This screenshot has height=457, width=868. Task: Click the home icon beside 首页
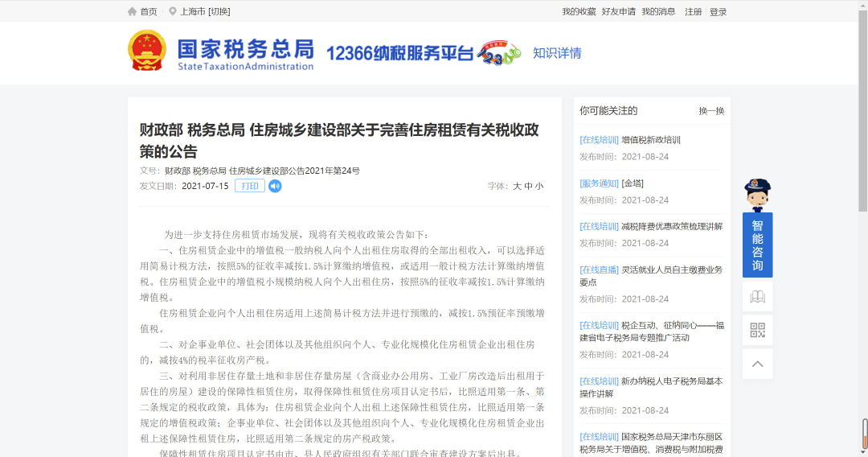pyautogui.click(x=132, y=11)
